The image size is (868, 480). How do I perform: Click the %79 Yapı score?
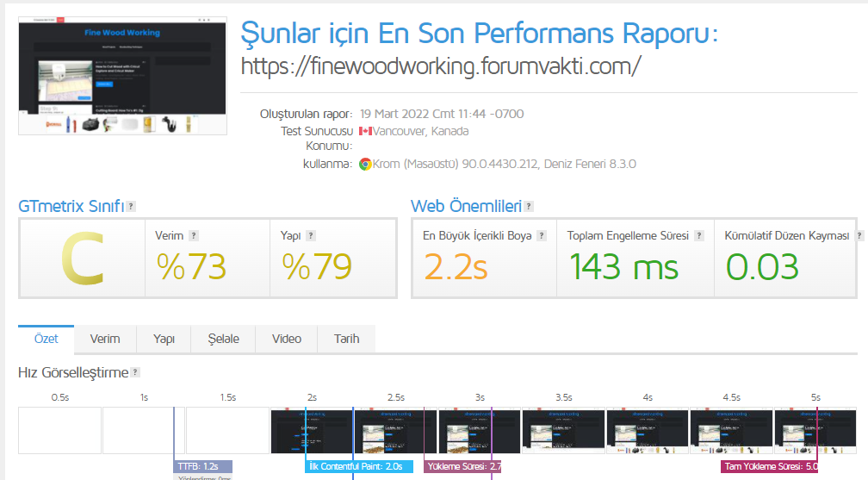click(x=317, y=266)
